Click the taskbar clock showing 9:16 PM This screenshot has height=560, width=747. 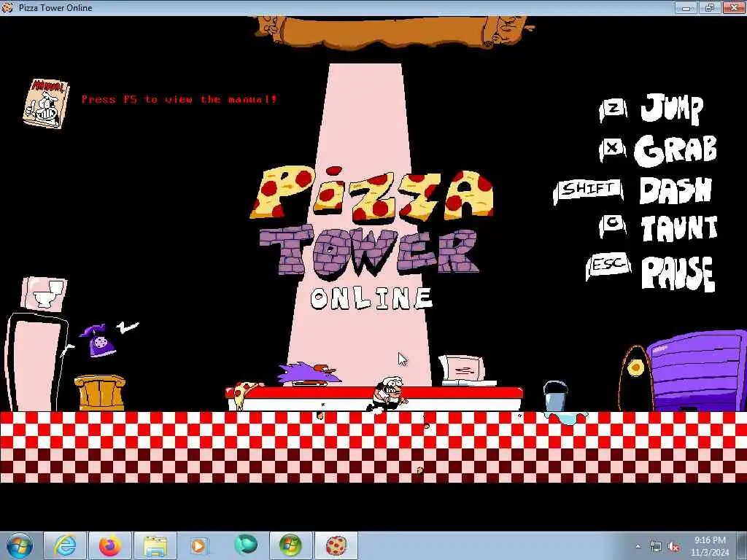710,546
